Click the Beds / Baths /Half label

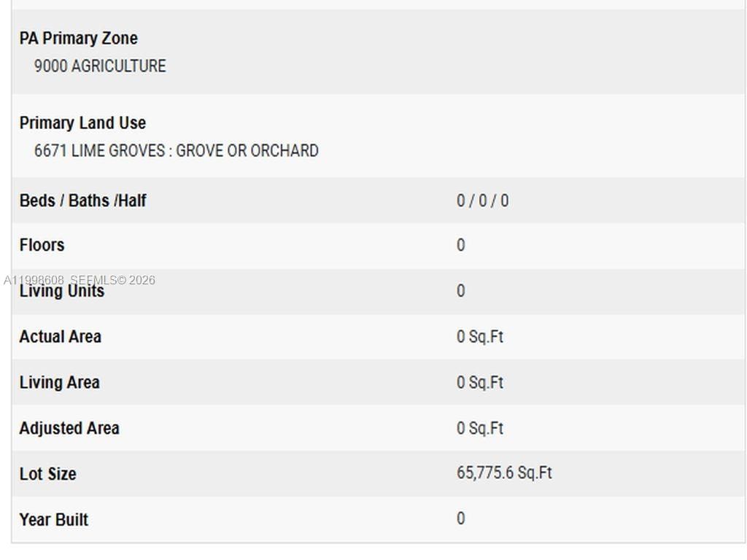pyautogui.click(x=82, y=201)
